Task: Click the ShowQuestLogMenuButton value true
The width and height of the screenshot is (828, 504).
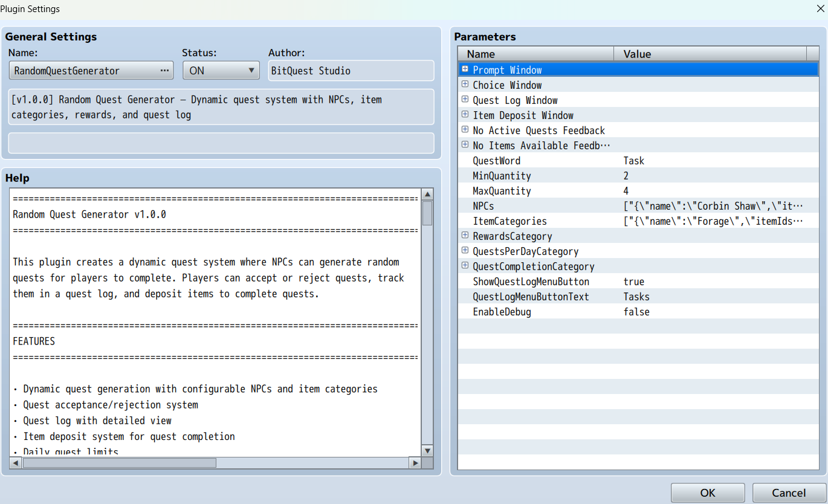Action: [x=634, y=282]
